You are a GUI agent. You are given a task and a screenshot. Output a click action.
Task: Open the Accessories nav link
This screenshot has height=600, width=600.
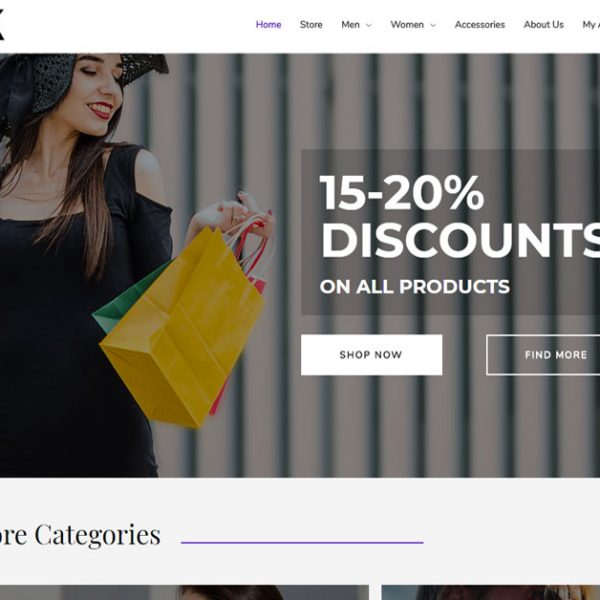pos(480,25)
